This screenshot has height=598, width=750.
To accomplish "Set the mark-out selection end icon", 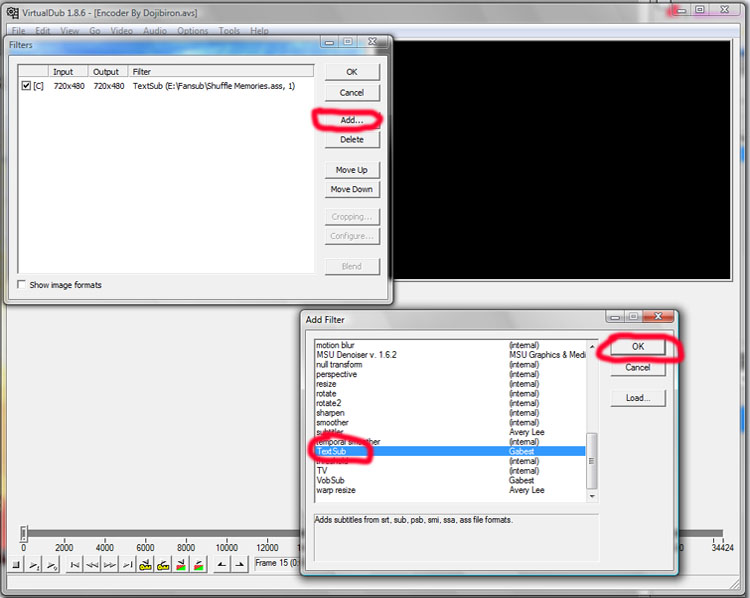I will pos(239,565).
